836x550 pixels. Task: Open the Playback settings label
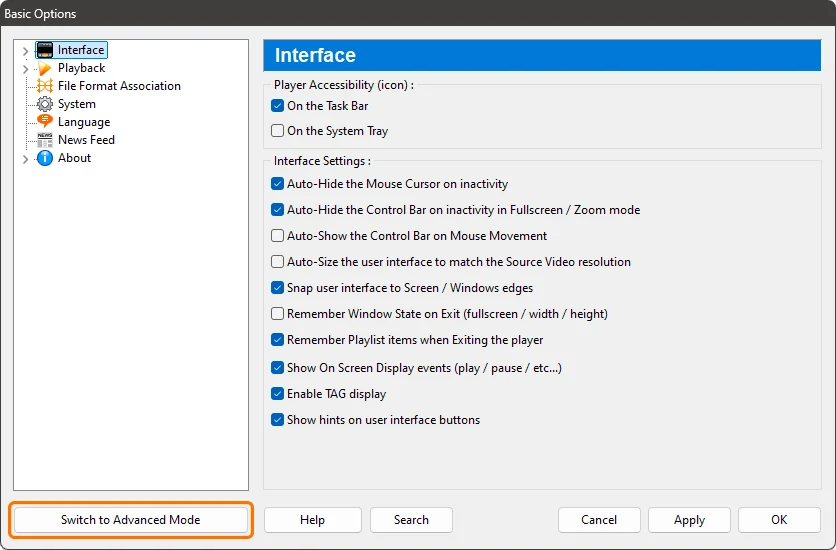(x=82, y=68)
